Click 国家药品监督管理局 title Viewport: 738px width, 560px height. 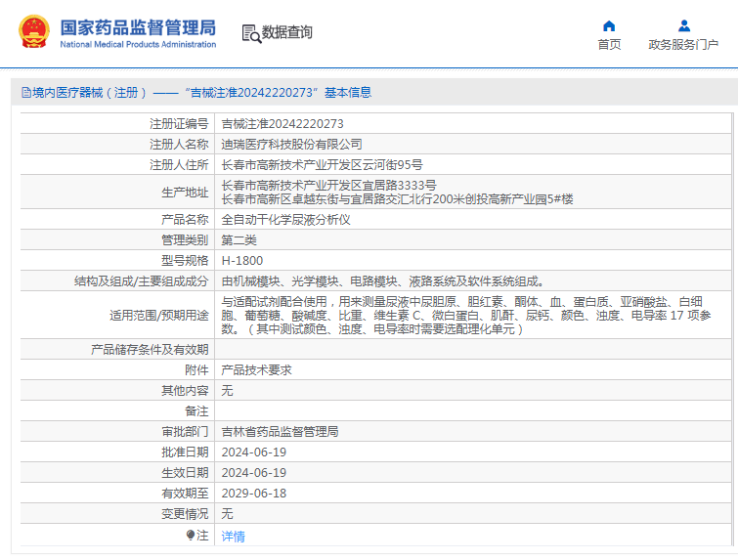[x=138, y=27]
